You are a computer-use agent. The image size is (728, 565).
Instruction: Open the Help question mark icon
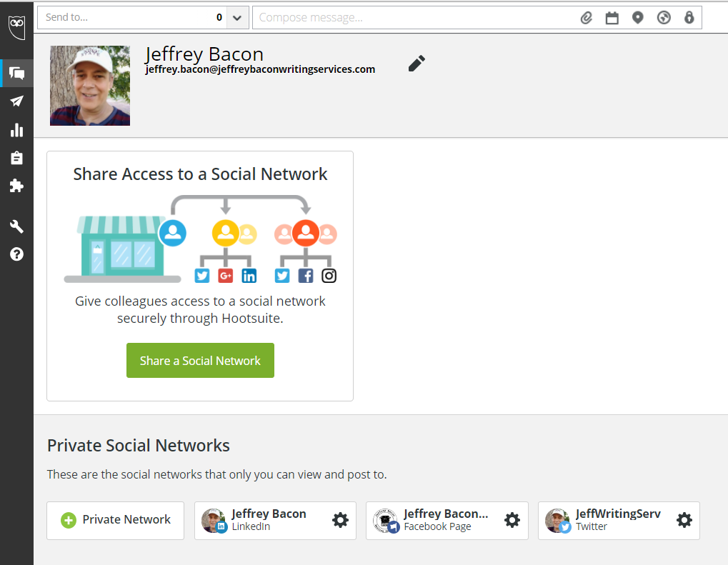coord(16,254)
